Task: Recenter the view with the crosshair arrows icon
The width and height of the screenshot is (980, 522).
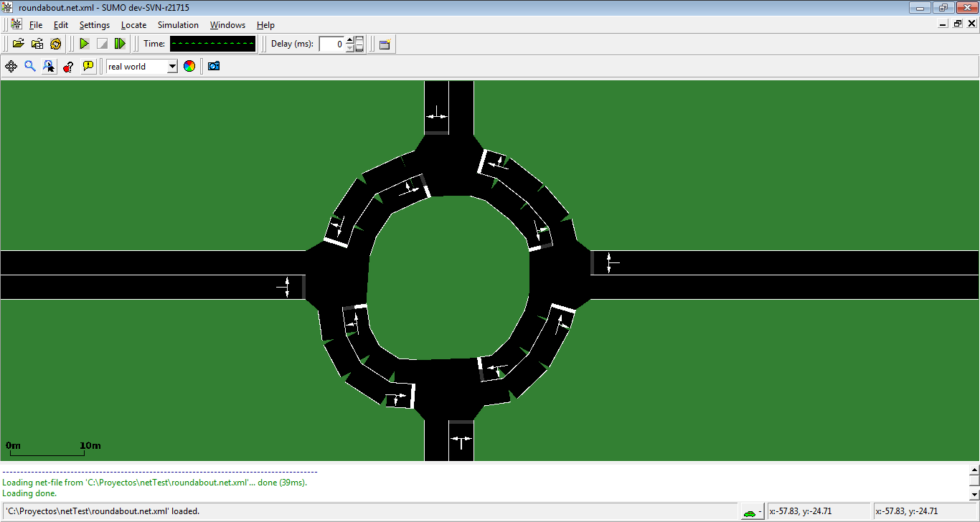Action: click(11, 67)
